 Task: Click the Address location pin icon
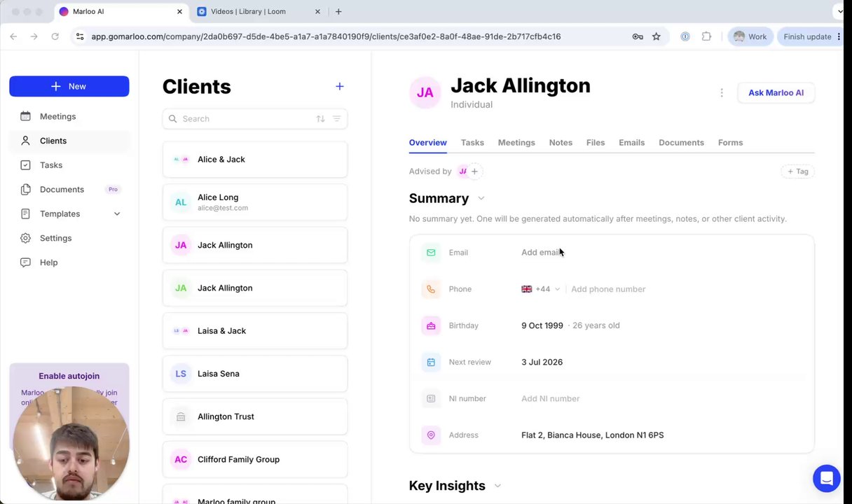point(431,435)
